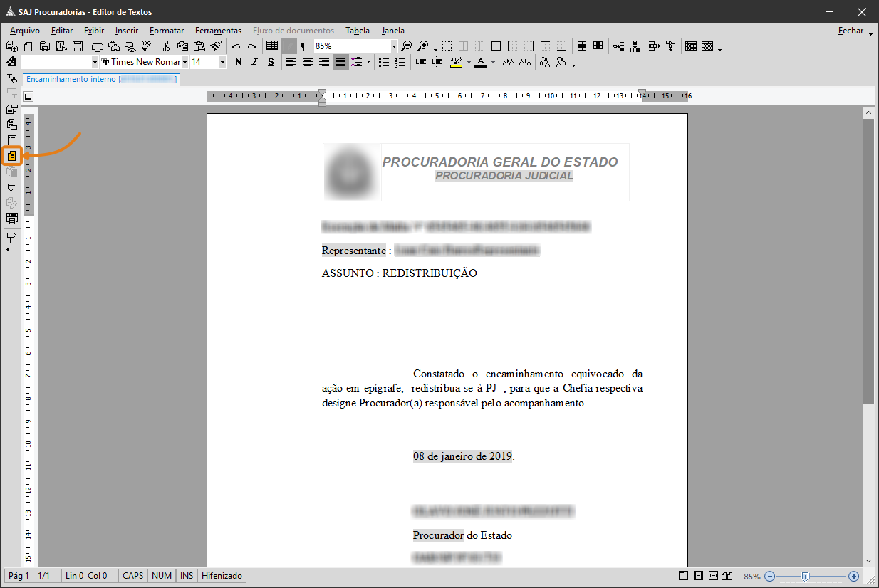The width and height of the screenshot is (879, 588).
Task: Click the Print icon in the toolbar
Action: tap(98, 46)
